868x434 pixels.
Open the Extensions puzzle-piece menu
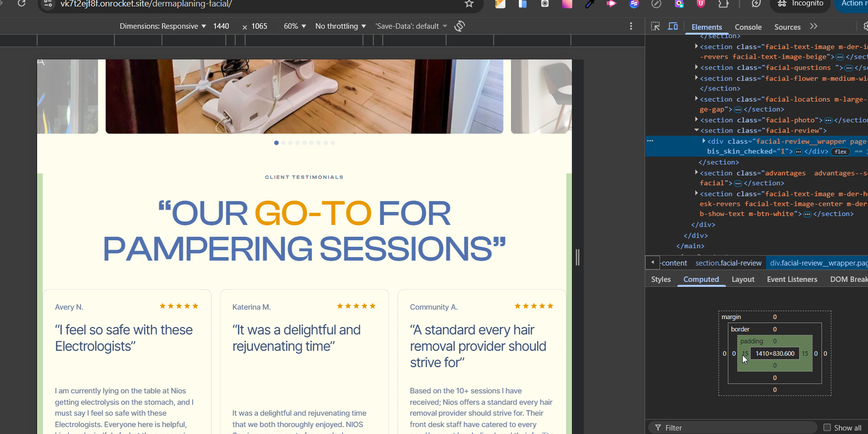click(x=723, y=4)
